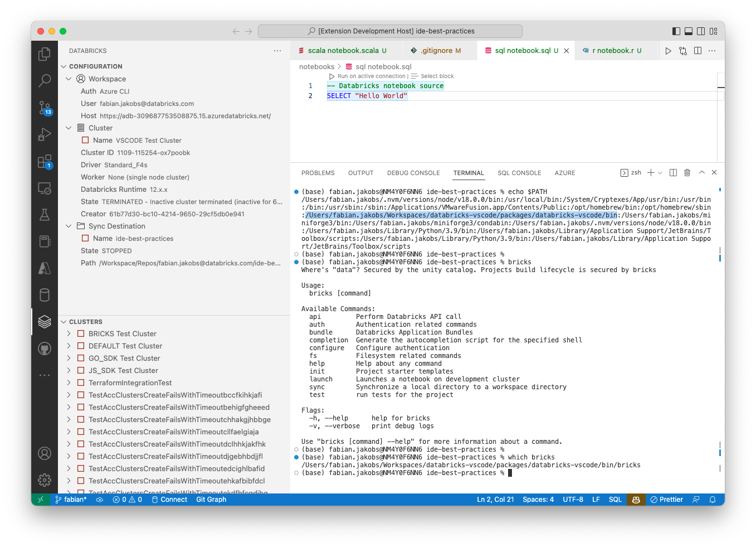Click status square of GO_SDK Test Cluster
Screen dimensions: 756x547
coord(81,358)
